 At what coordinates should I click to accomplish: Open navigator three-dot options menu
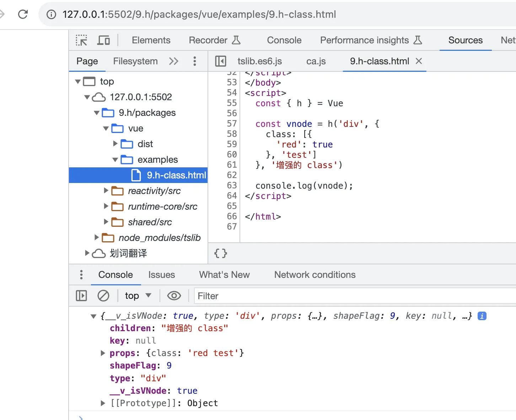pos(195,61)
